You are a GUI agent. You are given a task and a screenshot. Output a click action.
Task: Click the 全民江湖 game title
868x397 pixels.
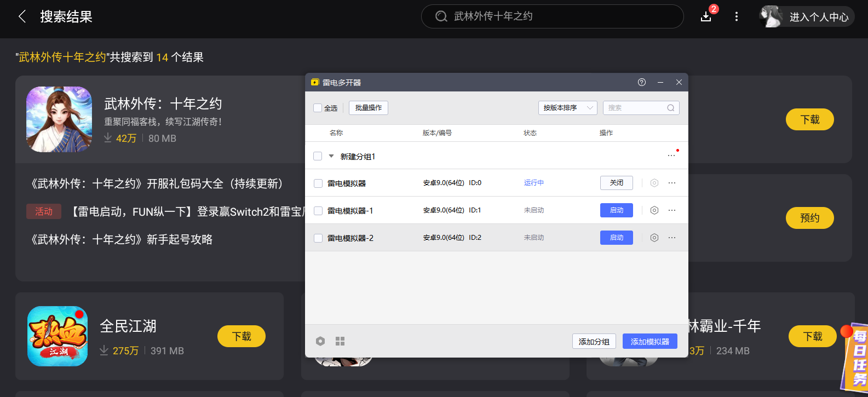[x=128, y=326]
